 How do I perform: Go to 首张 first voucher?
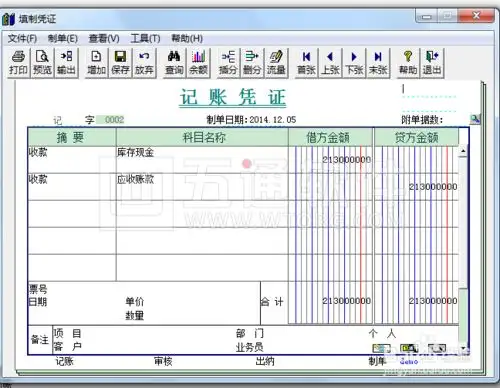[x=306, y=63]
